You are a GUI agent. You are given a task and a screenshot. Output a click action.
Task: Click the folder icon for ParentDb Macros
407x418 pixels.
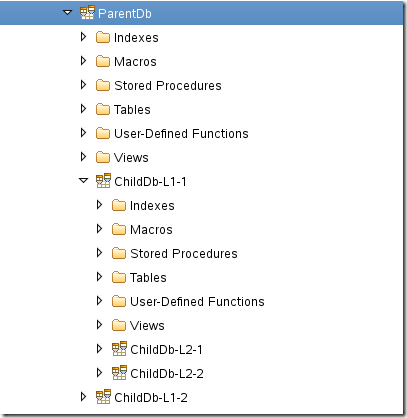(x=103, y=61)
